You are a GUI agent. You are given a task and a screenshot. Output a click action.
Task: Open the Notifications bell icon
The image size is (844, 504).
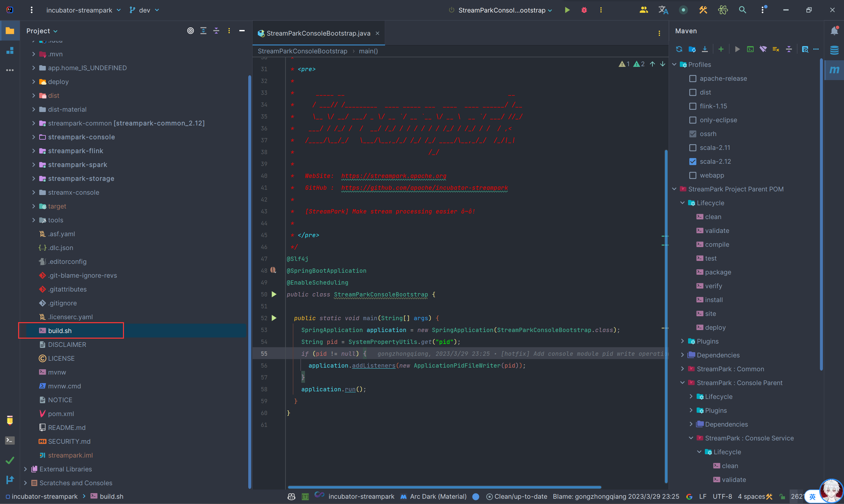point(834,31)
